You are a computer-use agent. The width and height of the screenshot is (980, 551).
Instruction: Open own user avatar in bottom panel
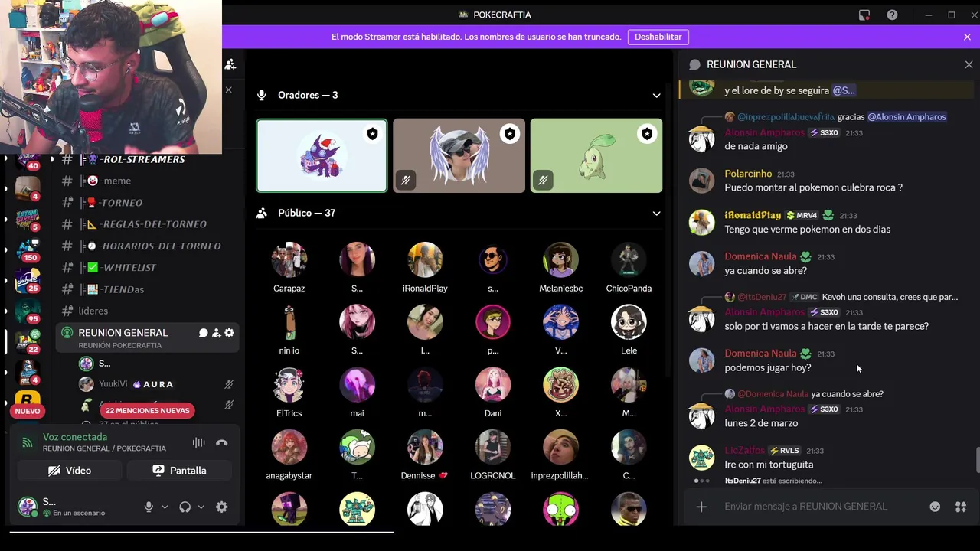pos(28,506)
